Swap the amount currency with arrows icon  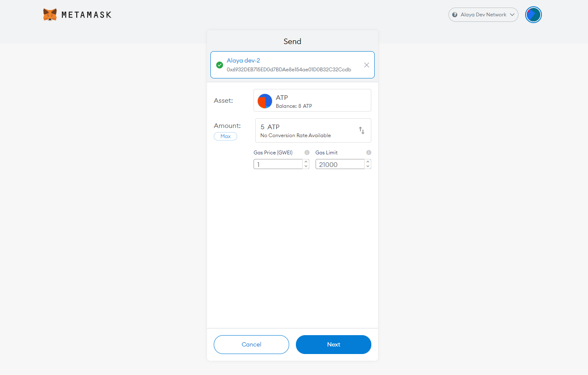(x=362, y=130)
